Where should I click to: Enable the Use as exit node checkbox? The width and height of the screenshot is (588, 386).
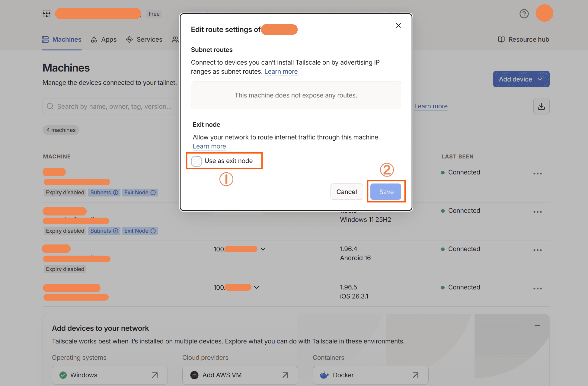pyautogui.click(x=197, y=161)
